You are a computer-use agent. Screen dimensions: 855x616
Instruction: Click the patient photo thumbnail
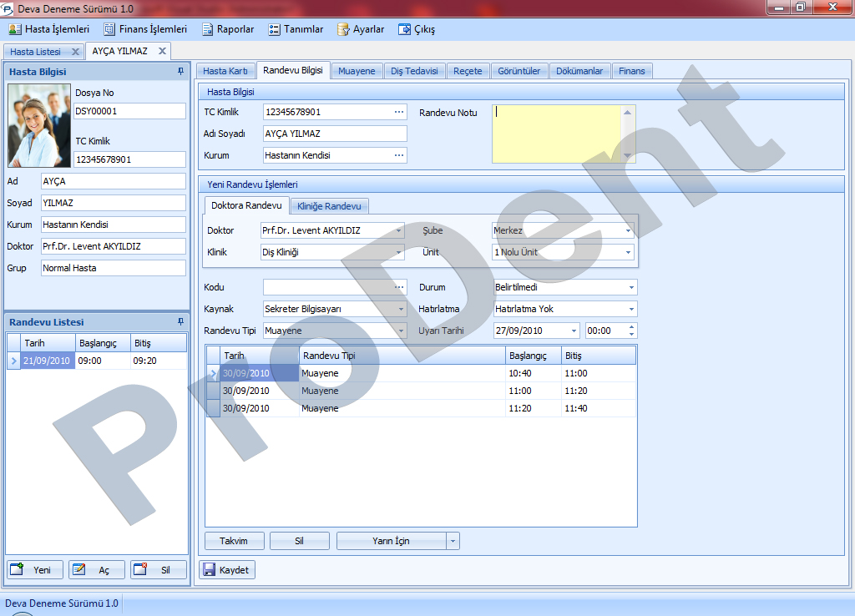point(39,125)
